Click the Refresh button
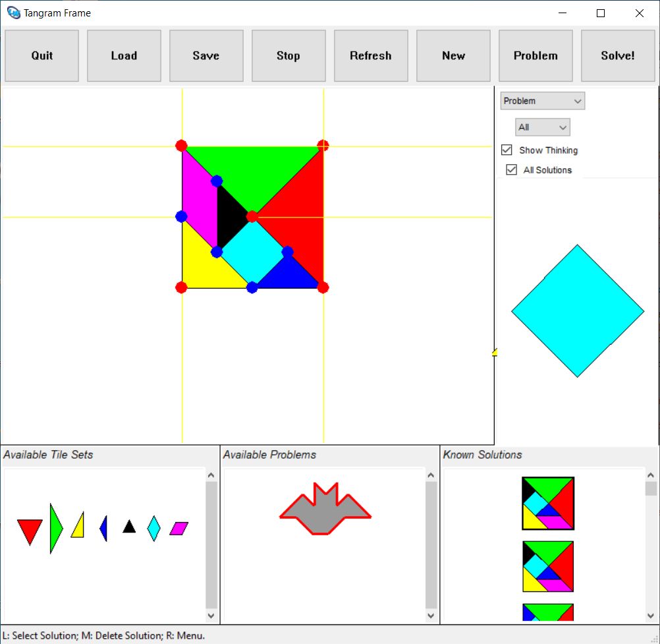660x644 pixels. coord(371,55)
